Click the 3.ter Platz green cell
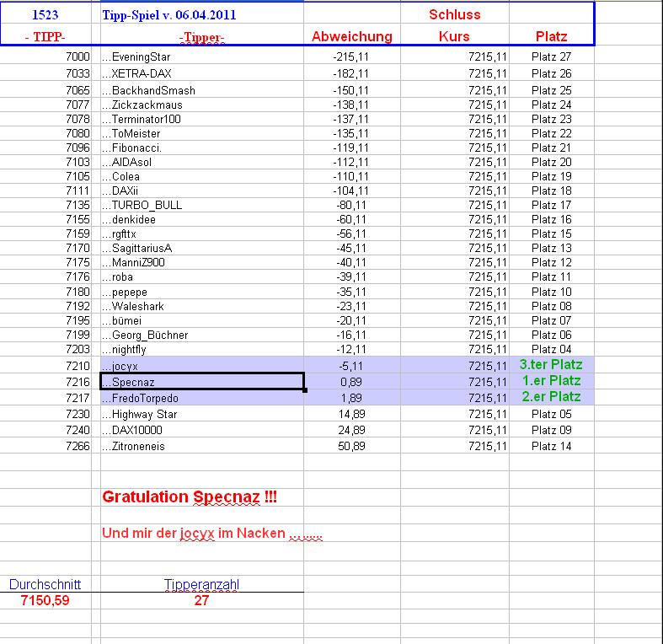Screen dimensions: 663x644 tap(551, 365)
